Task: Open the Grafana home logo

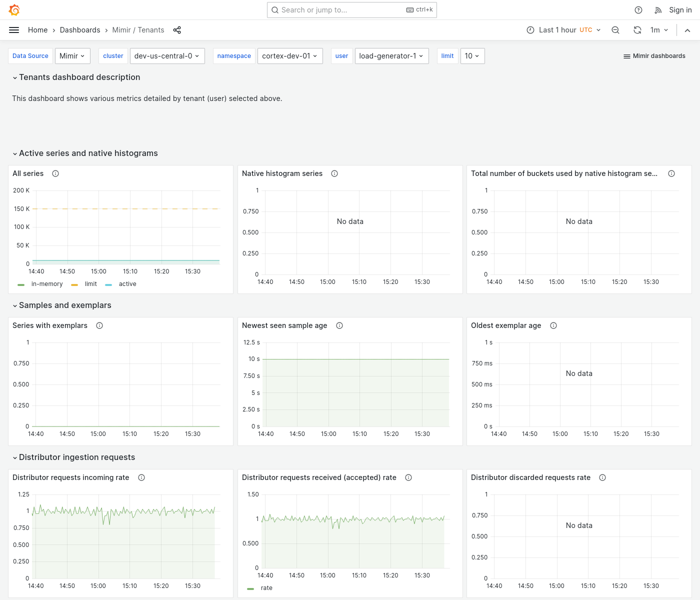Action: tap(14, 10)
